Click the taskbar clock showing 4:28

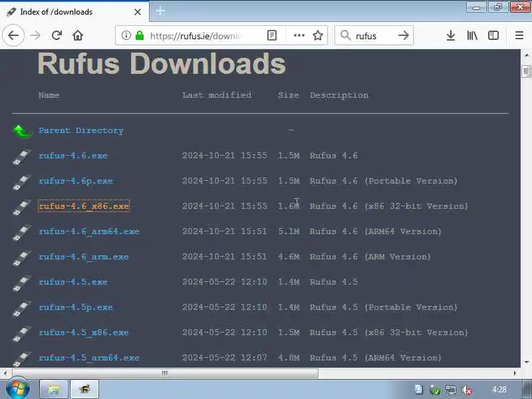pos(499,390)
